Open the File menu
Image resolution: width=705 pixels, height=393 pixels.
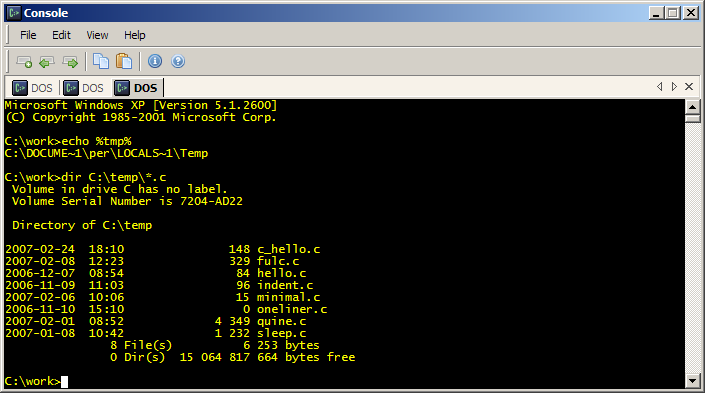28,35
